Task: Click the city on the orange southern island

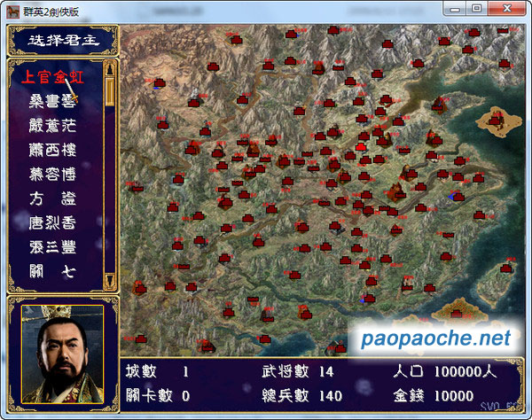Action: (457, 314)
